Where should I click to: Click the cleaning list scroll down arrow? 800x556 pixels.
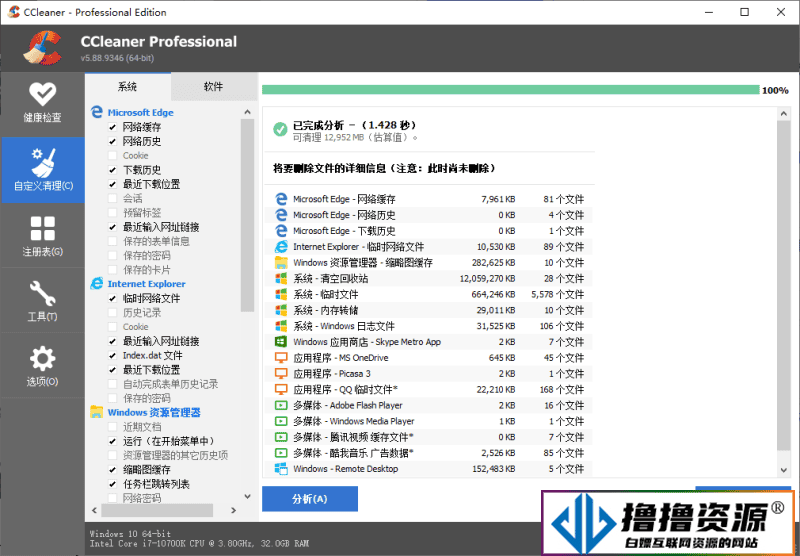tap(247, 496)
